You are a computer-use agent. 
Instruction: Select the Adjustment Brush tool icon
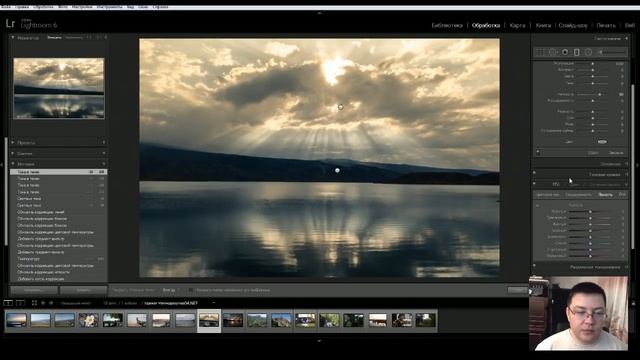[x=612, y=52]
